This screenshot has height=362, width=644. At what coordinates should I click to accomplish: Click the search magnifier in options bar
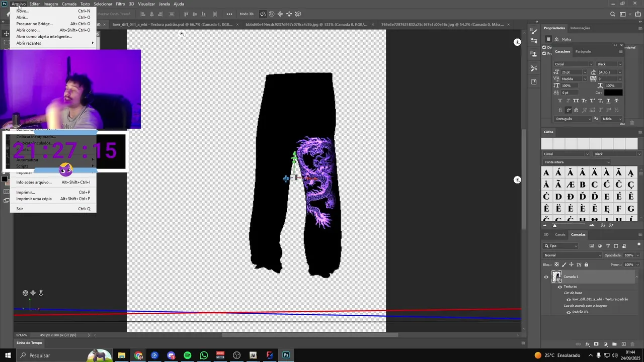(612, 14)
